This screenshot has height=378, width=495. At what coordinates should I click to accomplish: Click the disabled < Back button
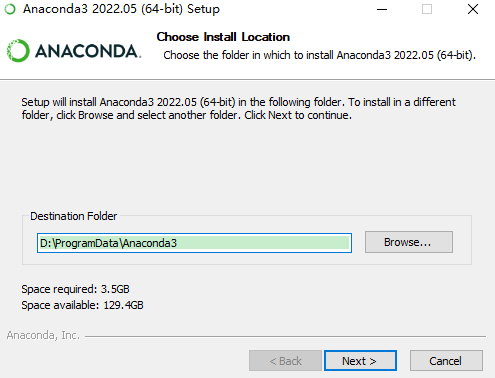pyautogui.click(x=285, y=361)
